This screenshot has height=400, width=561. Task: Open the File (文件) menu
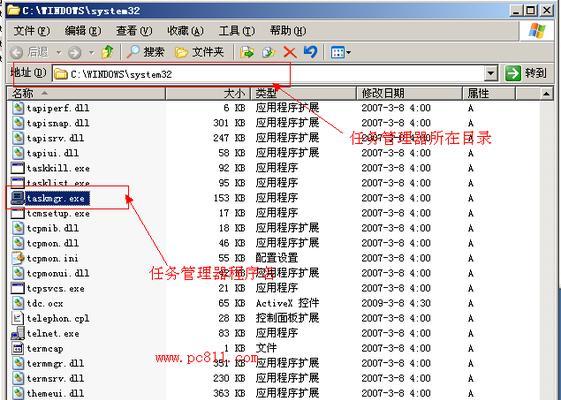pos(31,31)
